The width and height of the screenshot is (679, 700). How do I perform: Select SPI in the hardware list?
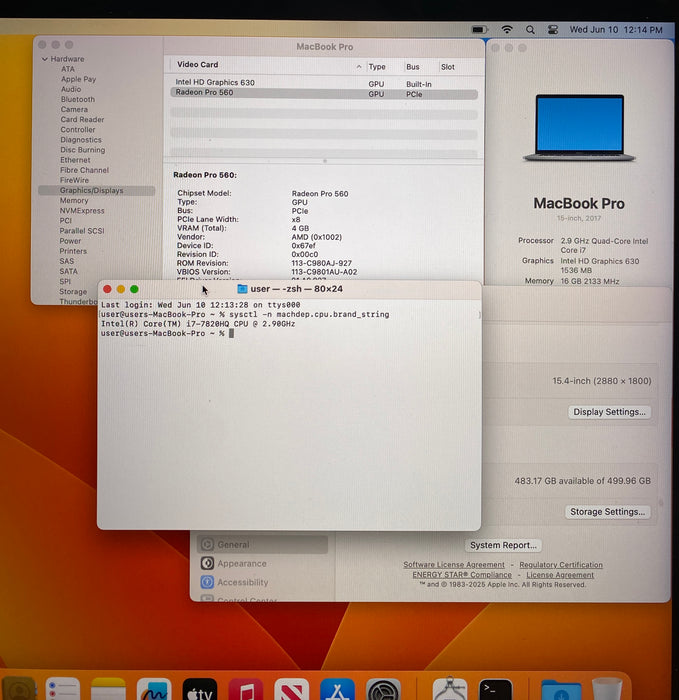[x=65, y=281]
